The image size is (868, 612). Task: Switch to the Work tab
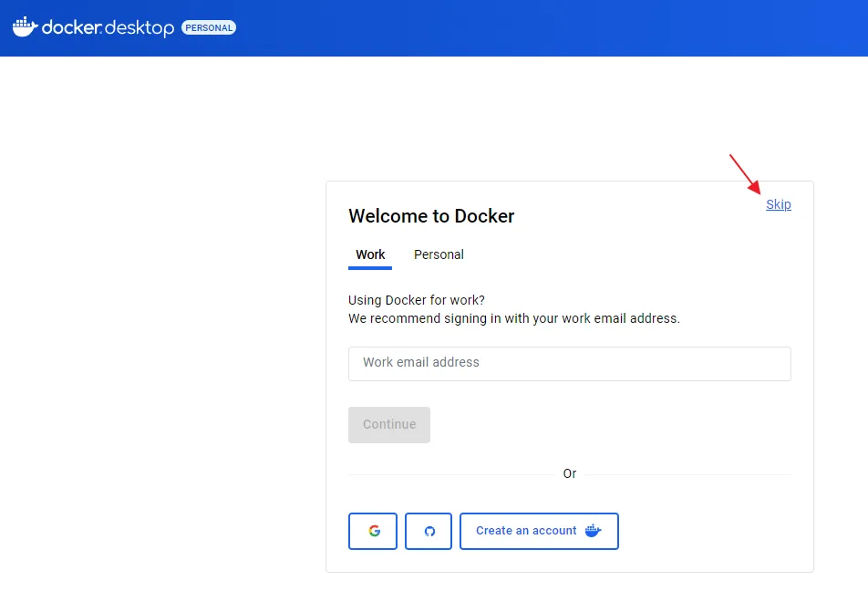[x=370, y=254]
